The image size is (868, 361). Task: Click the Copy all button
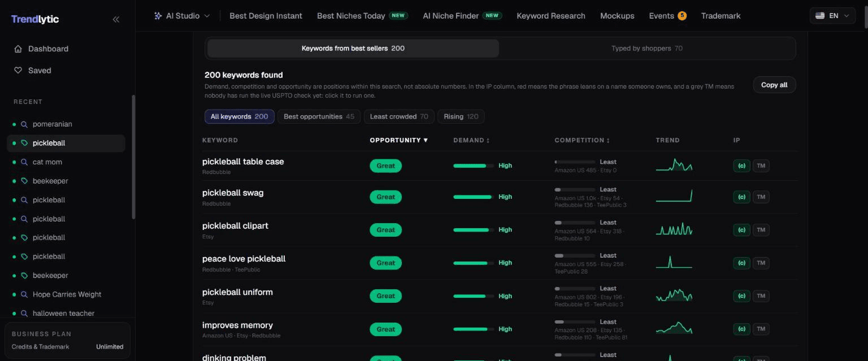774,85
